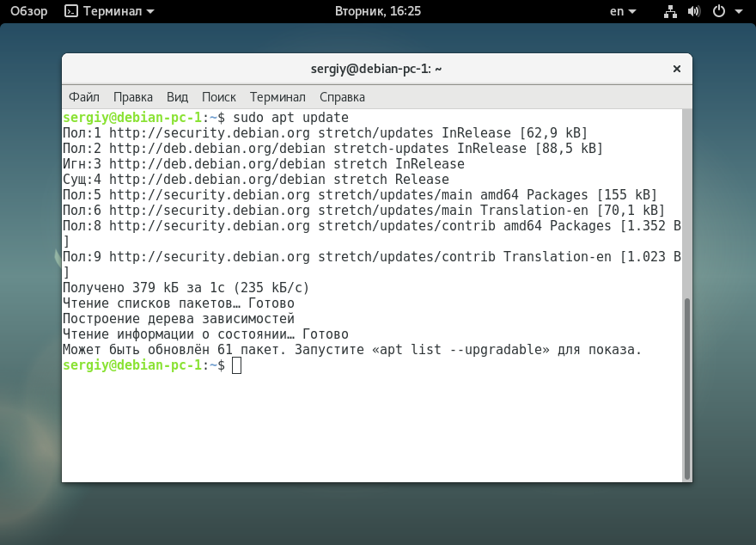Image resolution: width=756 pixels, height=545 pixels.
Task: Click the window title sergiy@debian-pc-1: ~
Action: [x=376, y=69]
